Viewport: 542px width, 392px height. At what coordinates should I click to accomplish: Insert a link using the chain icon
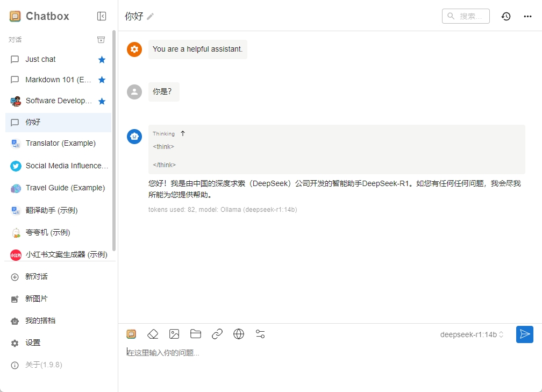click(x=217, y=334)
